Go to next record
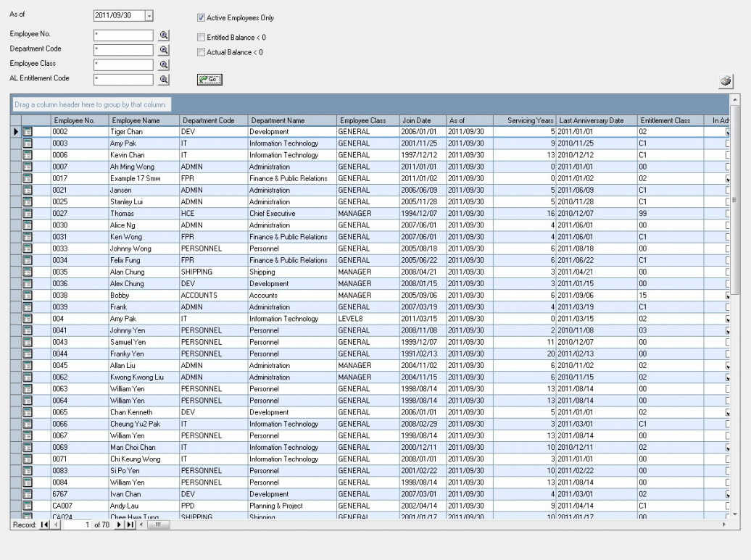This screenshot has width=751, height=560. [x=118, y=525]
